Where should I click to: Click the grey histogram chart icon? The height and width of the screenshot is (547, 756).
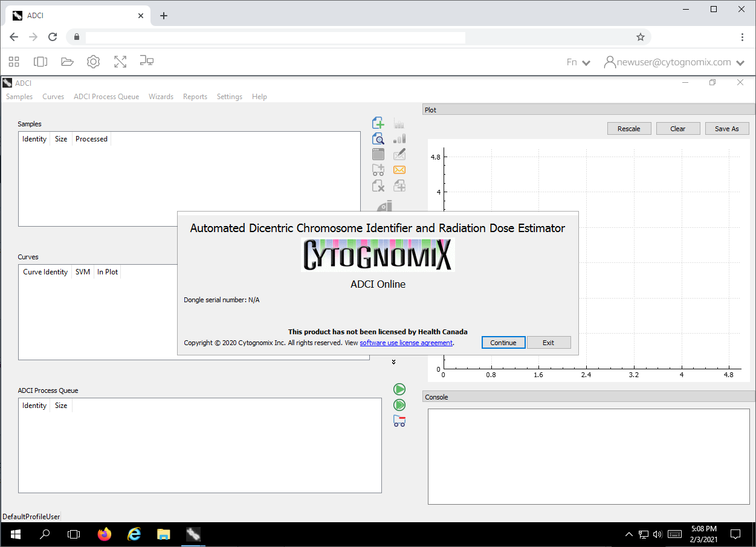399,123
